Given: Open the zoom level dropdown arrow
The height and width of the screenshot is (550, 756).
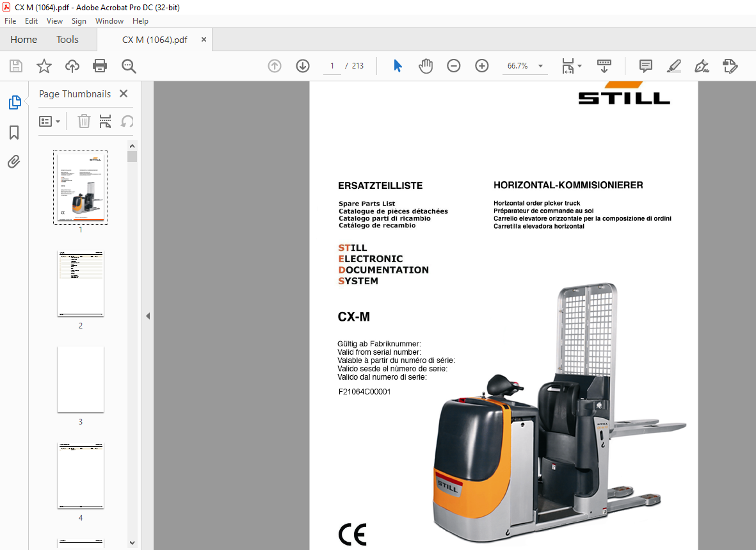Looking at the screenshot, I should tap(540, 66).
